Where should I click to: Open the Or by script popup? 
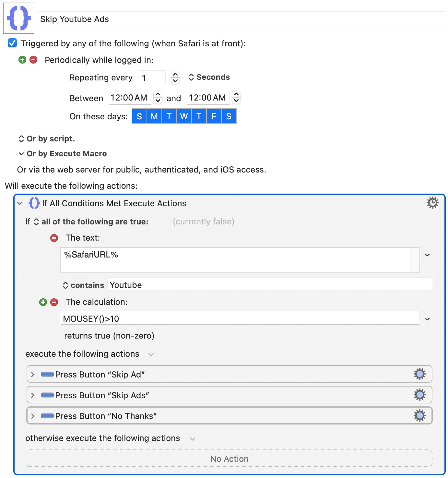(x=47, y=139)
